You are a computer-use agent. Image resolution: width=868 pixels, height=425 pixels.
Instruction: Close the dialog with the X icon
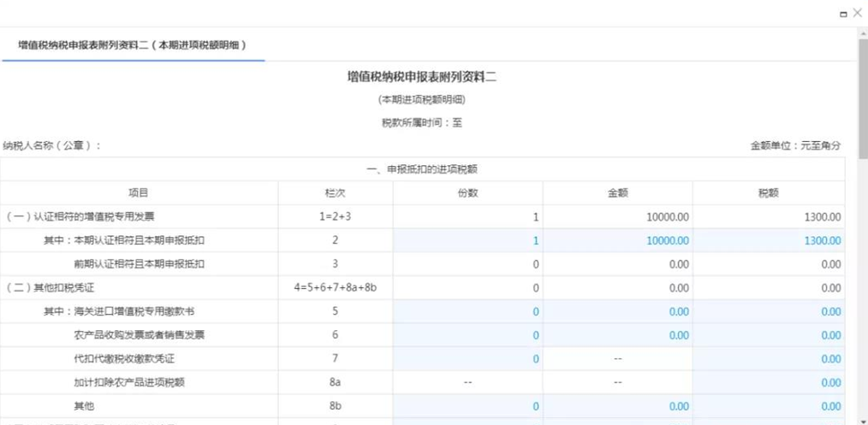(x=857, y=14)
